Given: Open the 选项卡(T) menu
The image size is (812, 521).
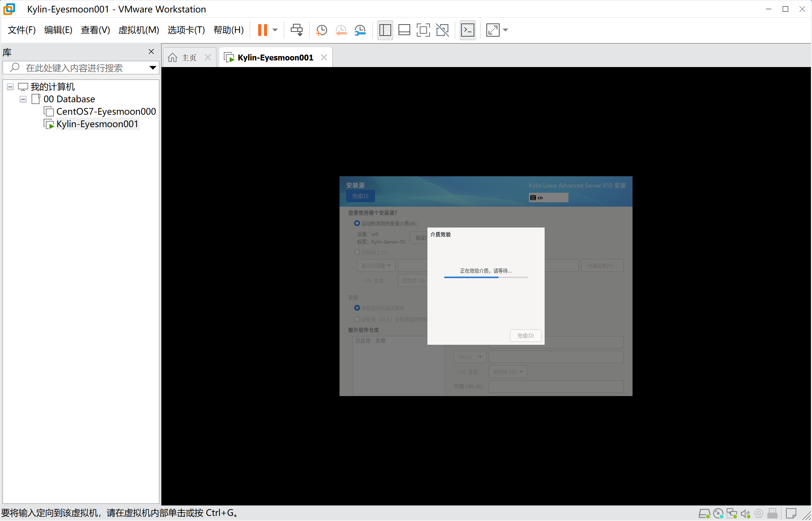Looking at the screenshot, I should click(x=186, y=30).
